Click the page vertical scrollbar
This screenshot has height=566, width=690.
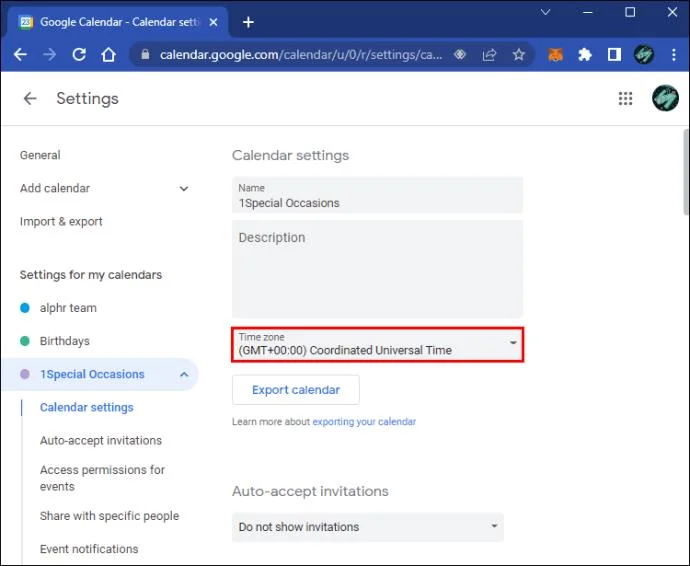pyautogui.click(x=686, y=172)
